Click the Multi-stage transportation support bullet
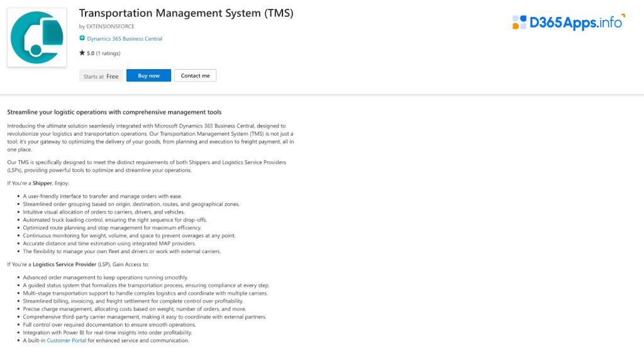The image size is (644, 348). 145,293
